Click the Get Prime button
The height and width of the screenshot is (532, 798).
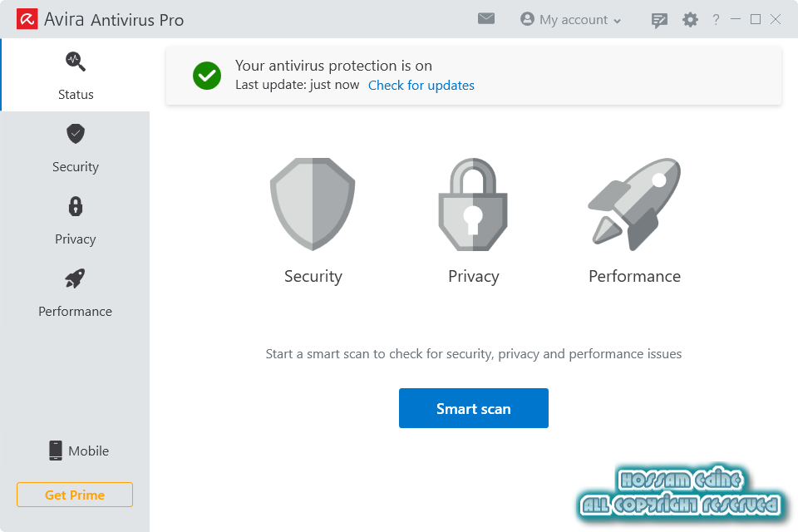pyautogui.click(x=75, y=495)
